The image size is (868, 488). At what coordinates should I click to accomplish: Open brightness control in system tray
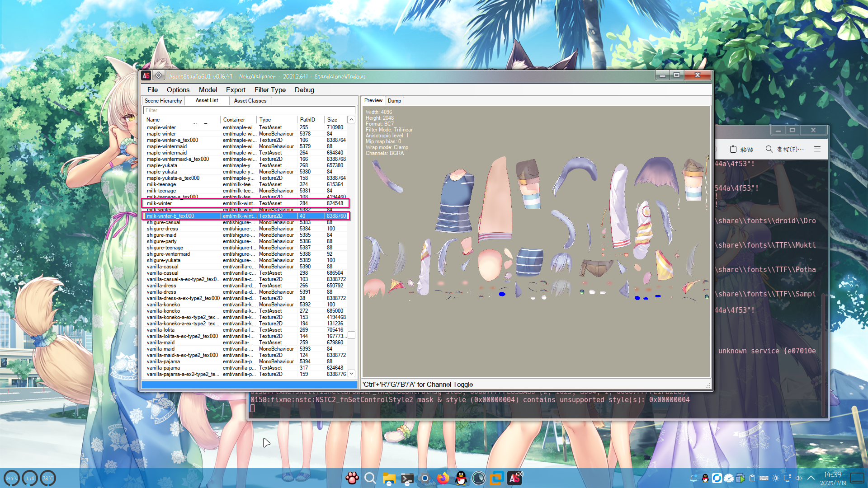[x=776, y=478]
